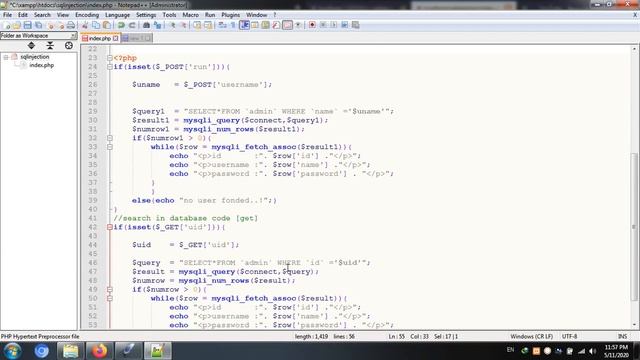Click Locate Current File panel icon
The width and height of the screenshot is (640, 360).
click(69, 45)
